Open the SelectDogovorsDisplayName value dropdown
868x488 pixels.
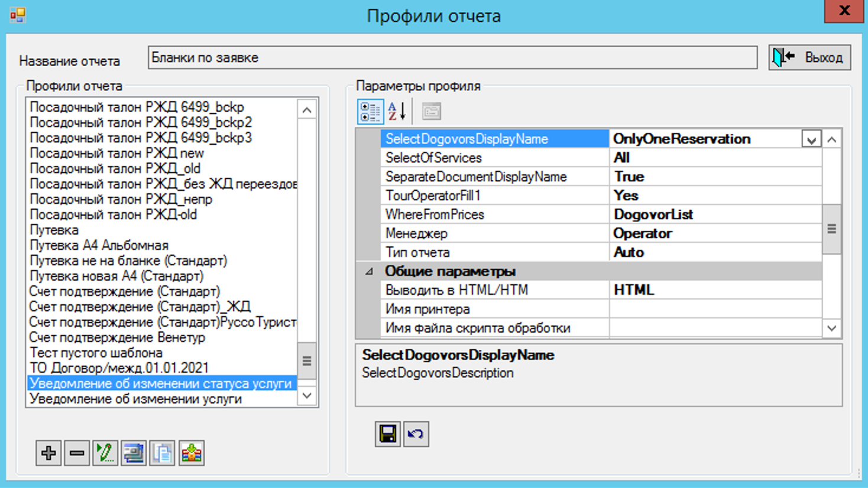(x=811, y=139)
